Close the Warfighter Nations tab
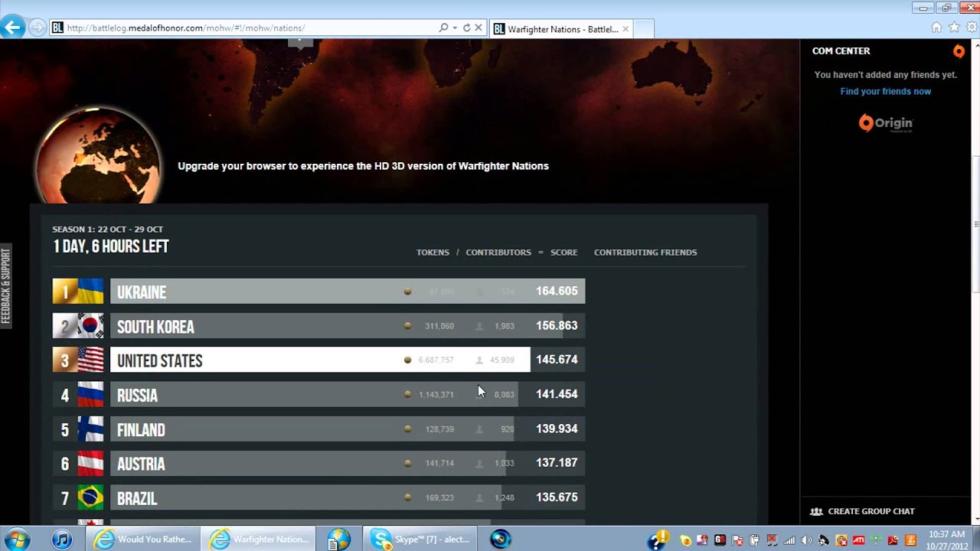 [626, 29]
